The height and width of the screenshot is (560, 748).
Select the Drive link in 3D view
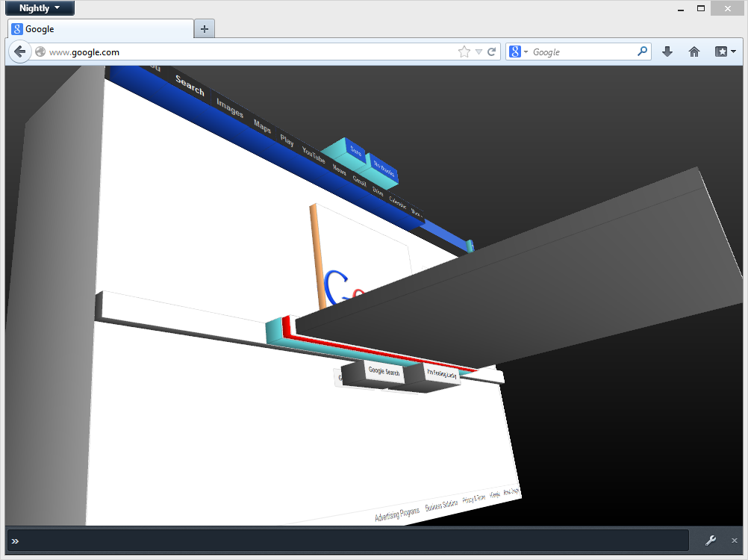[x=378, y=191]
